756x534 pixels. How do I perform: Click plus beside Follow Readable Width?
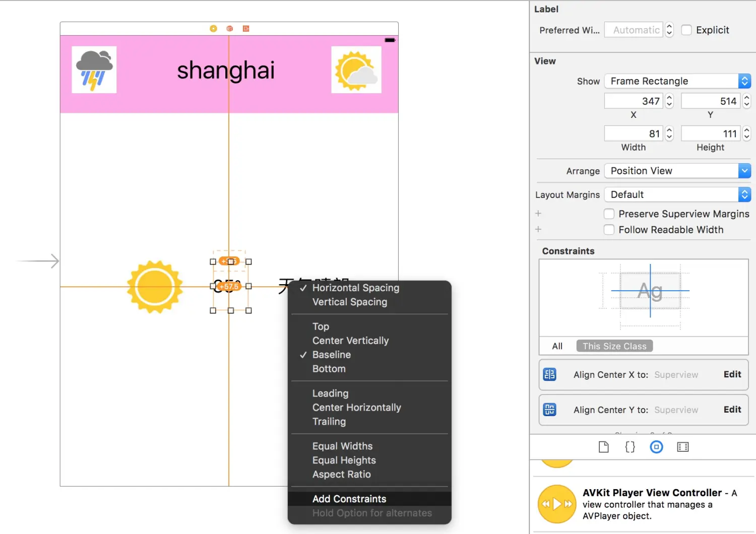tap(538, 229)
